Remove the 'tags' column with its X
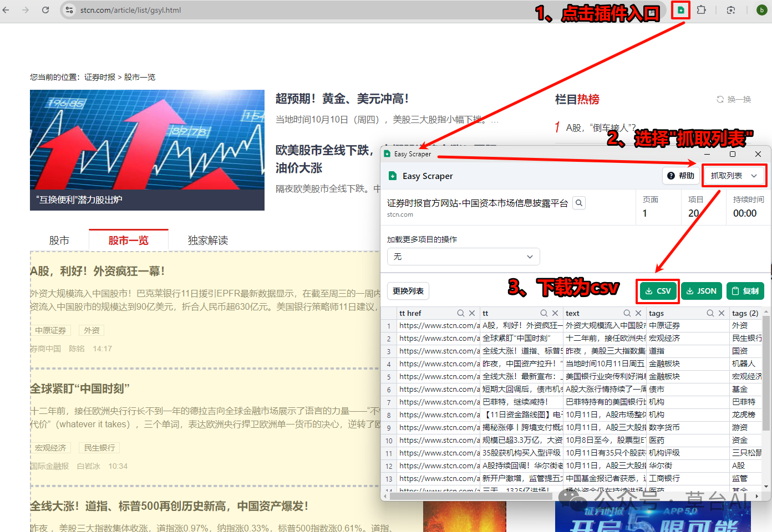 (x=722, y=313)
